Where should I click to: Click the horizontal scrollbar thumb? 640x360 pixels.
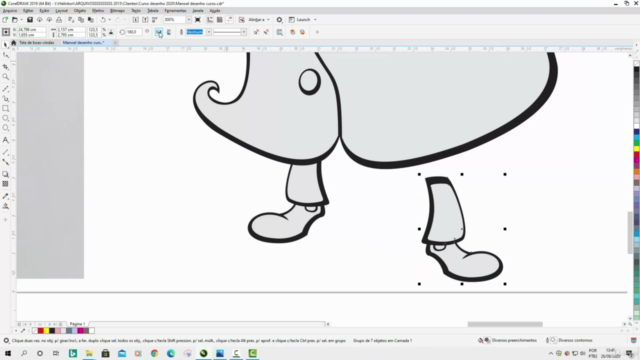pos(505,324)
